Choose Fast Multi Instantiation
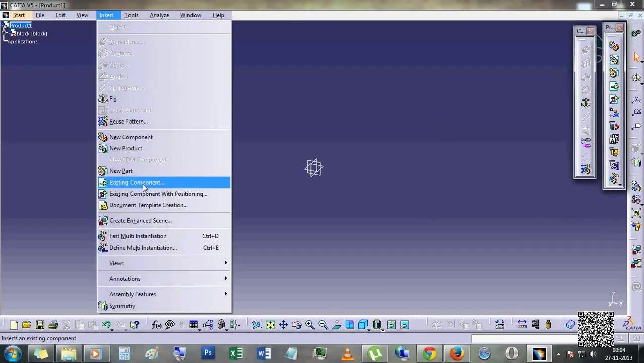The image size is (644, 363). tap(164, 236)
